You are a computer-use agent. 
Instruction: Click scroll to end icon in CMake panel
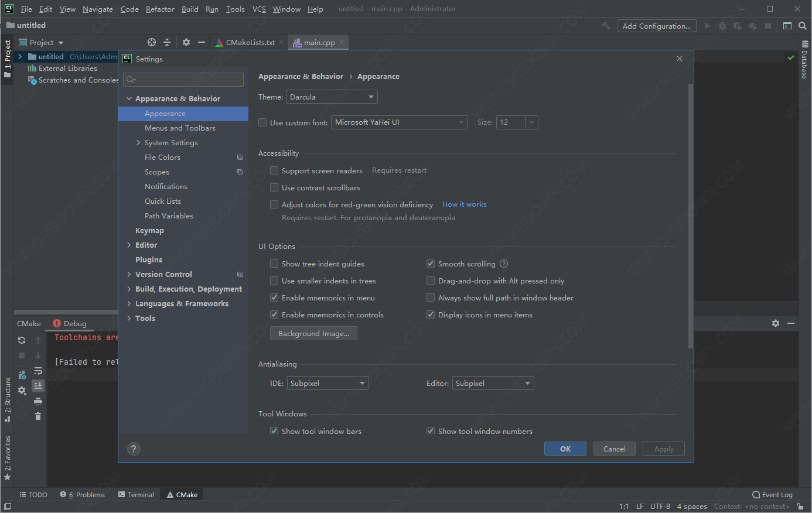(x=38, y=385)
